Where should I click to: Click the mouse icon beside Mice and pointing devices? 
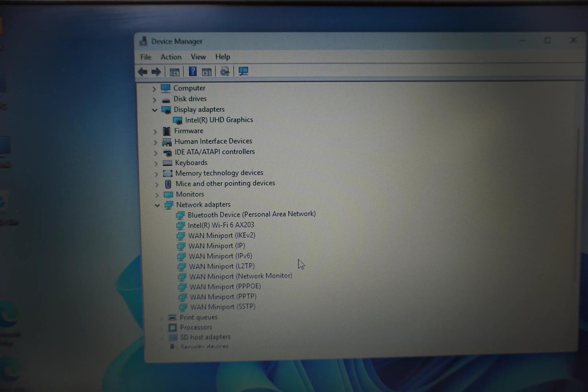[168, 184]
